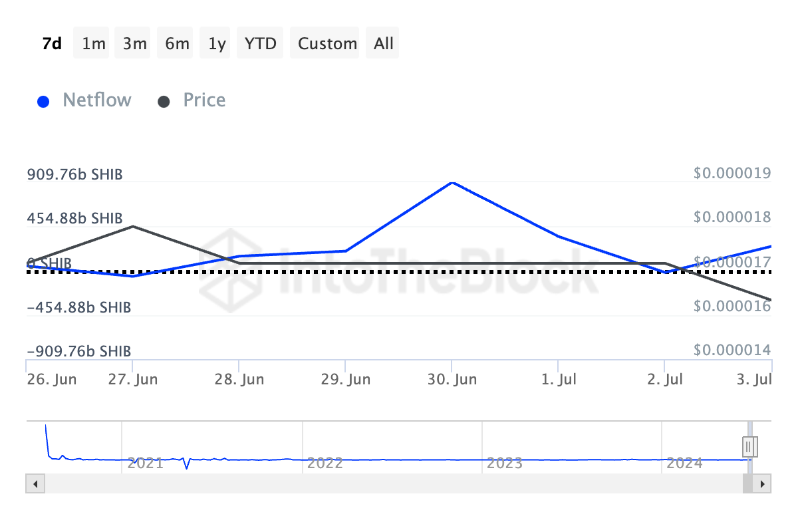Image resolution: width=798 pixels, height=532 pixels.
Task: Click the Price peak on 27. Jun
Action: (x=133, y=226)
